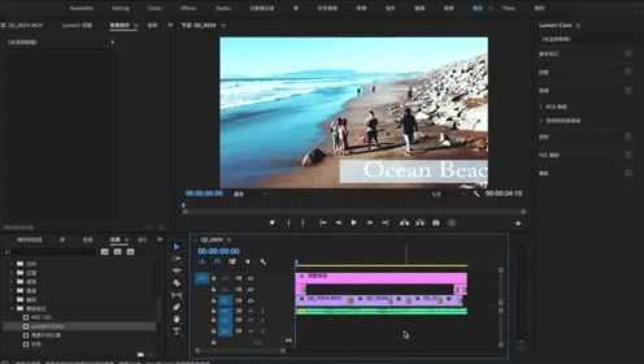The height and width of the screenshot is (364, 644).
Task: Open Timeline Display Settings wrench
Action: point(263,262)
